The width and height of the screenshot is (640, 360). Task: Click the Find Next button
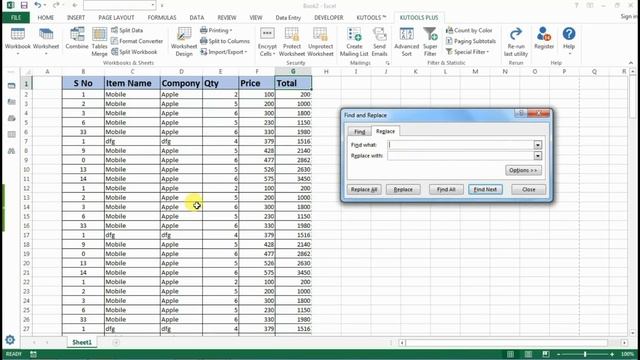point(485,189)
